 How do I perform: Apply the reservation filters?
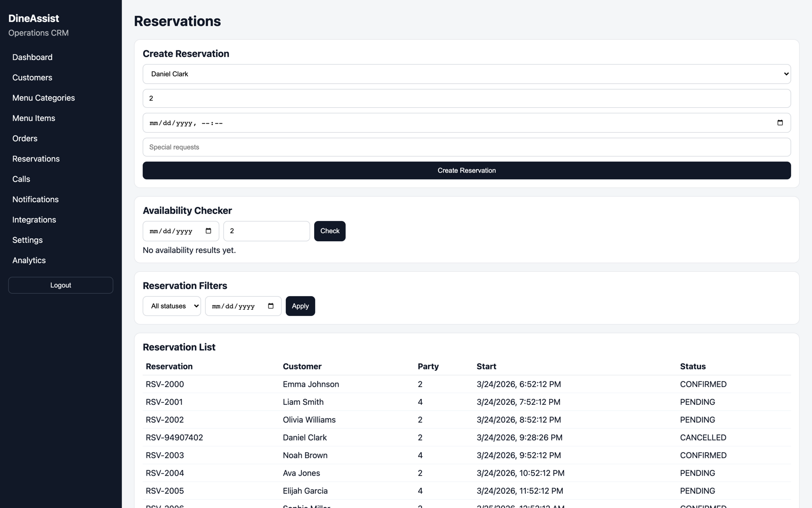[x=300, y=306]
